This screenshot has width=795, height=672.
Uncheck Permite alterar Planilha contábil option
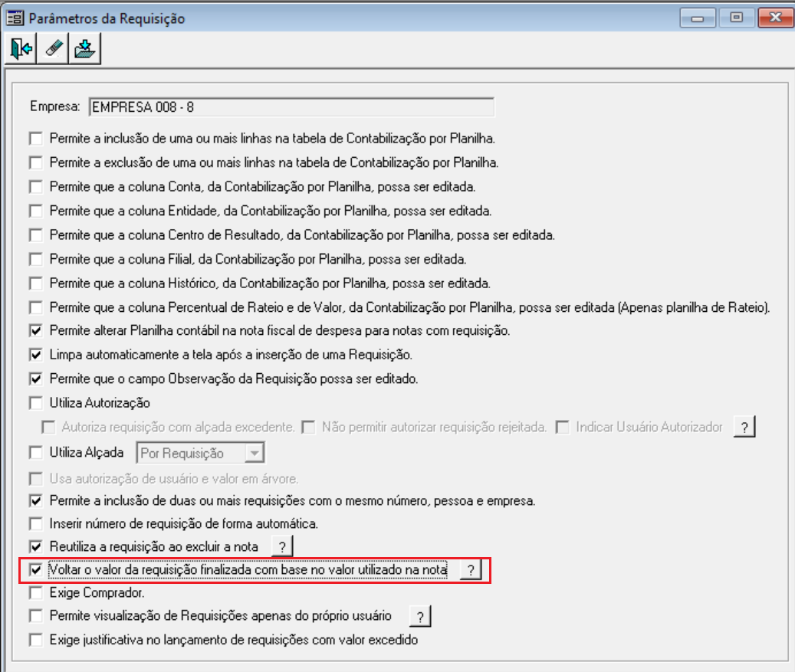point(36,331)
